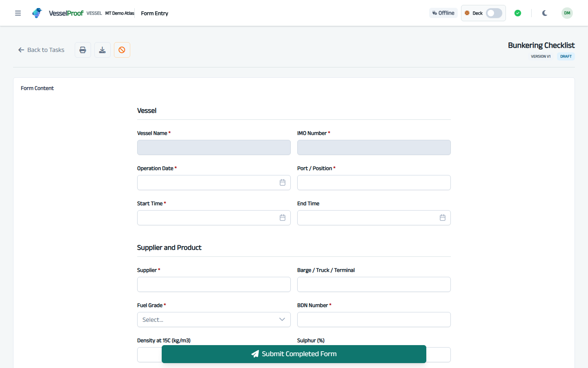Open the End Time calendar picker
The height and width of the screenshot is (368, 588).
coord(443,218)
